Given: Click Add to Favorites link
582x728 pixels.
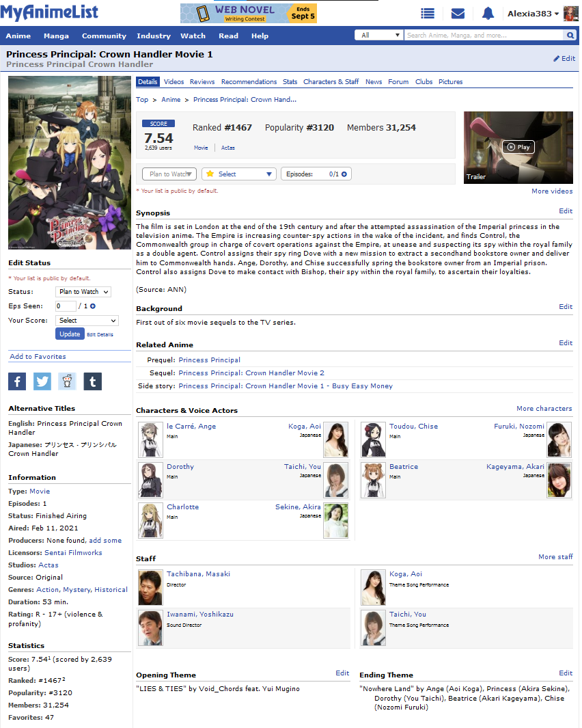Looking at the screenshot, I should click(38, 357).
